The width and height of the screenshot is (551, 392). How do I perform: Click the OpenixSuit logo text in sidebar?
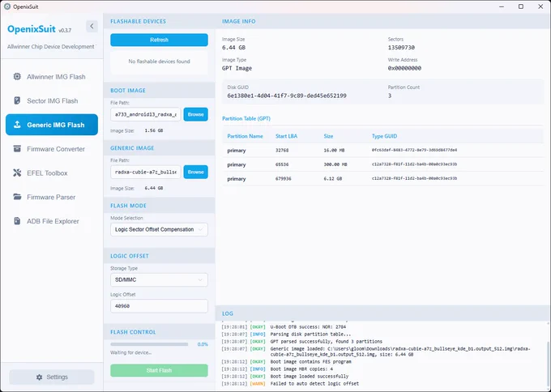(x=32, y=29)
